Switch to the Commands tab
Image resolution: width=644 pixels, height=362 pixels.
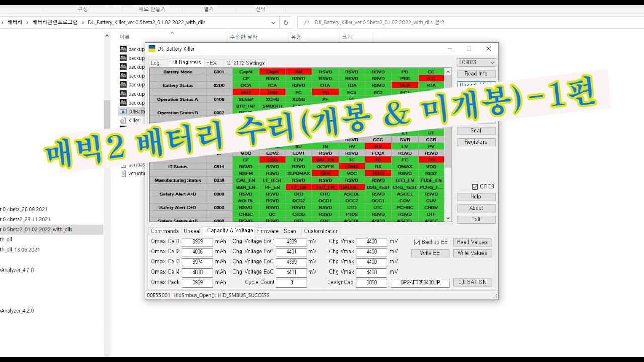pos(165,231)
